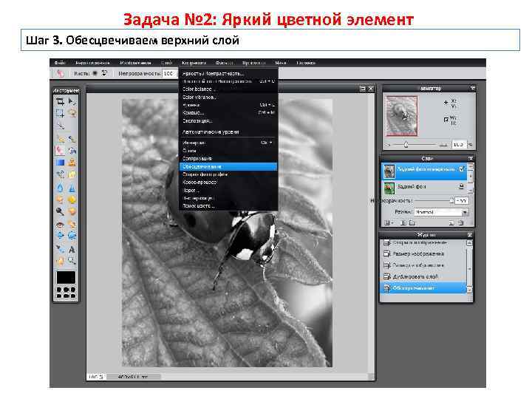Choose Обесцвечивание from Коррекция menu
532x399 pixels.
(228, 166)
